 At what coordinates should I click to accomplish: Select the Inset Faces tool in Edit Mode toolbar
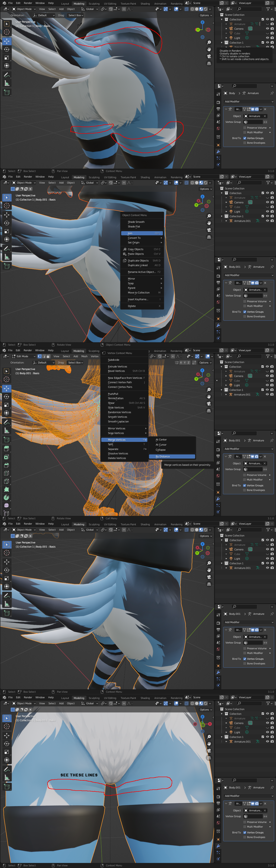click(6, 457)
